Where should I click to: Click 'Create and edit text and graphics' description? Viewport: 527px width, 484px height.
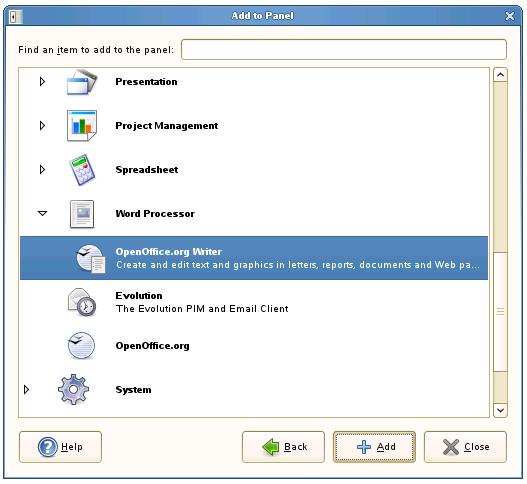coord(298,265)
